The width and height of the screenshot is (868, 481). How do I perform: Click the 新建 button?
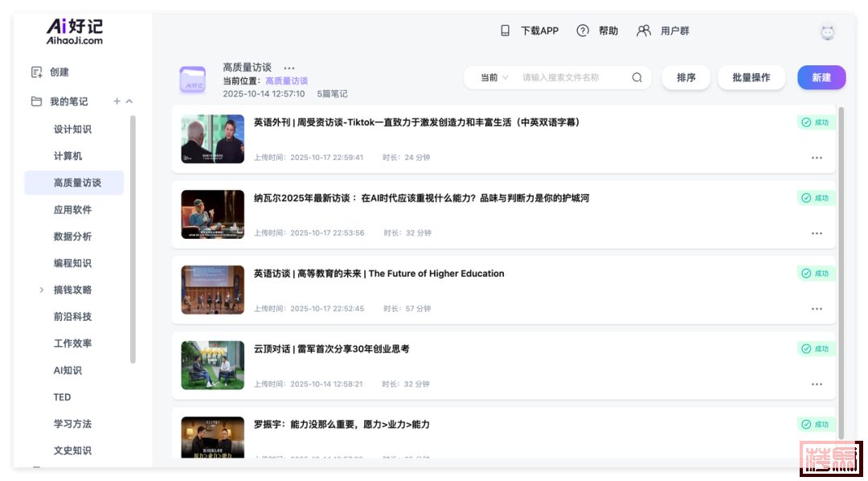pos(821,78)
